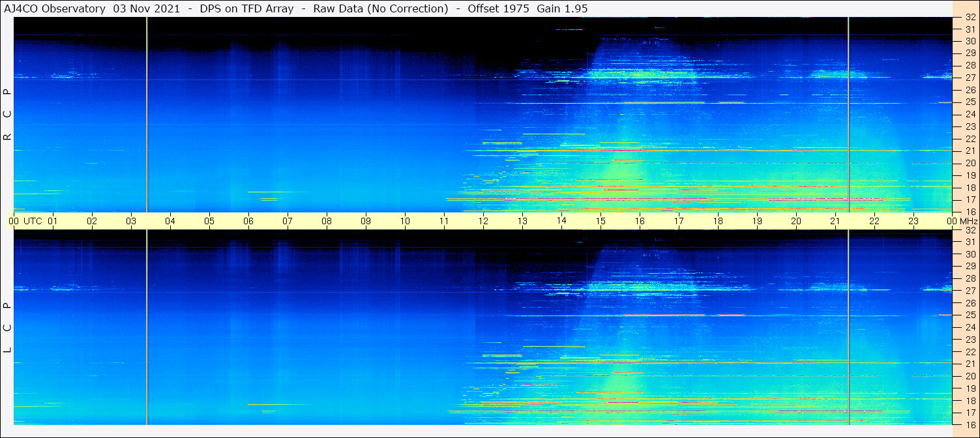The height and width of the screenshot is (438, 980).
Task: Click the 00 UTC start label
Action: point(25,221)
